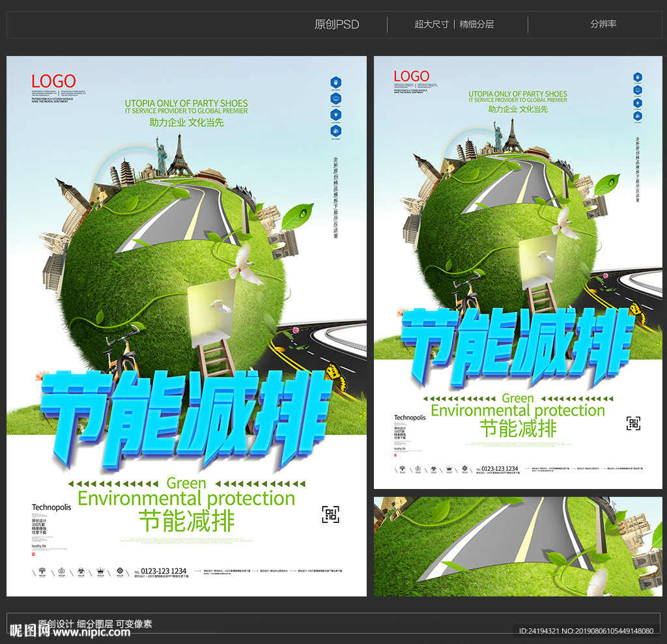Click the diamond icon in large poster footer
667x644 pixels.
(120, 571)
